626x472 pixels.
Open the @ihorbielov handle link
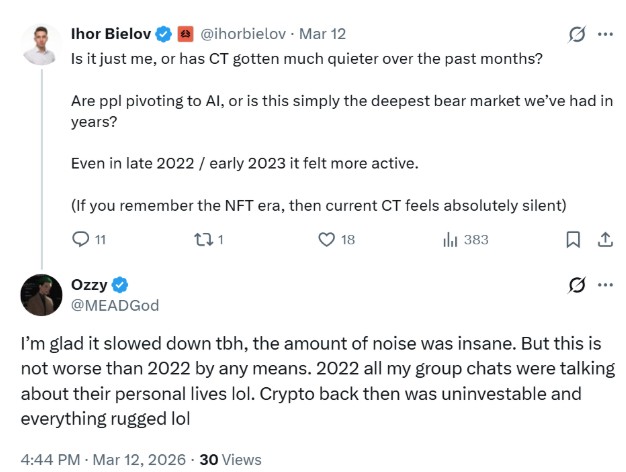tap(242, 34)
